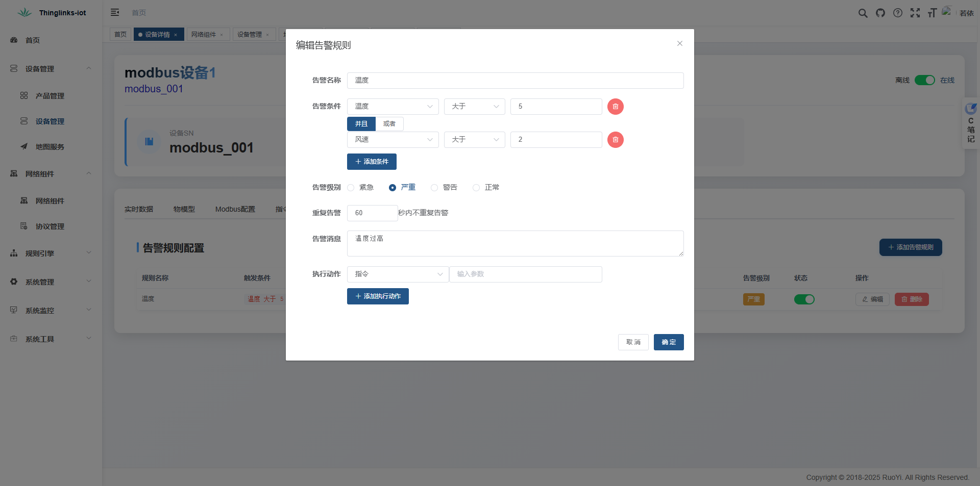980x486 pixels.
Task: Open the GitHub repository icon
Action: [x=880, y=13]
